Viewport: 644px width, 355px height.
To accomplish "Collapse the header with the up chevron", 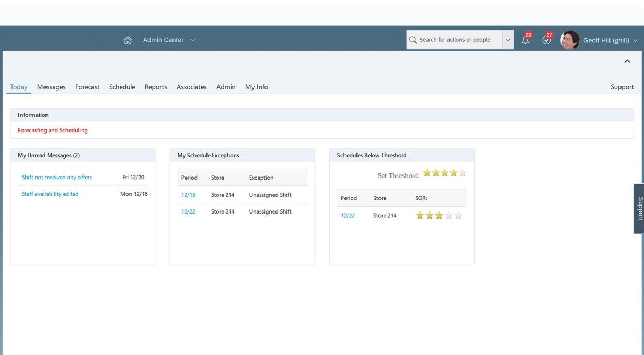I will (627, 61).
